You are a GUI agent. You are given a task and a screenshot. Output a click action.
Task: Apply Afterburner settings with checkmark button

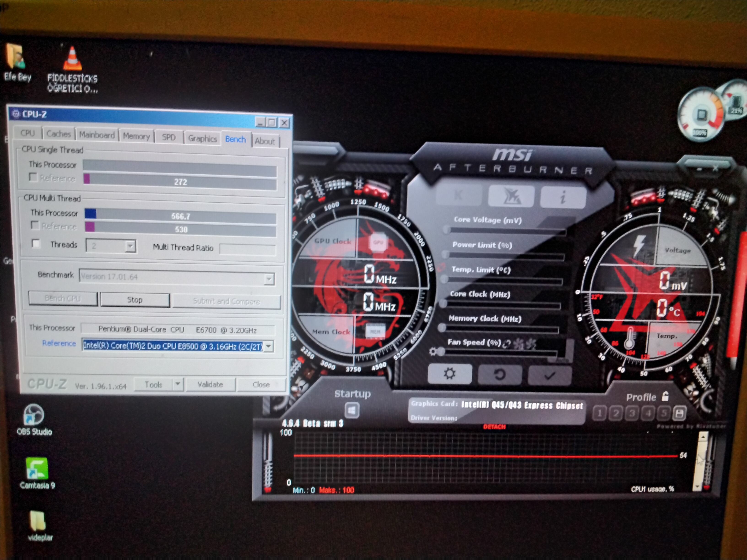tap(550, 375)
